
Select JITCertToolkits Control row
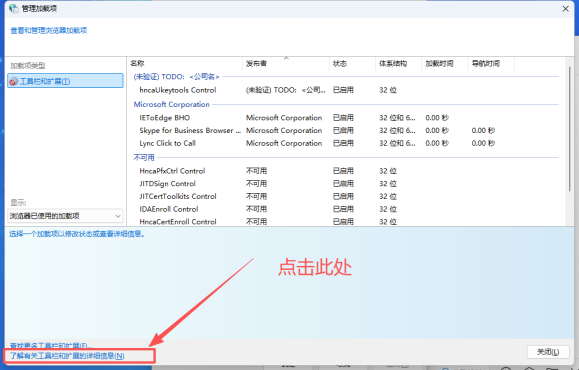coord(346,196)
